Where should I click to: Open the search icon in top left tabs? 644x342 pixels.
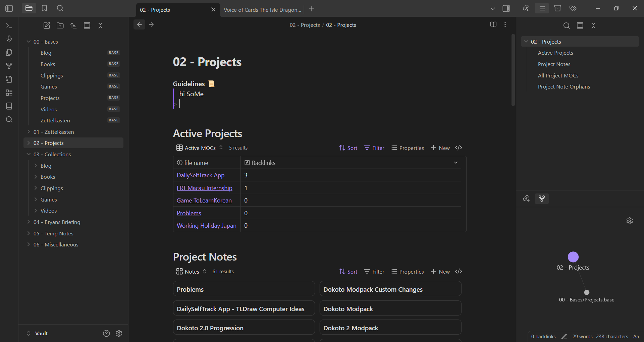tap(60, 8)
